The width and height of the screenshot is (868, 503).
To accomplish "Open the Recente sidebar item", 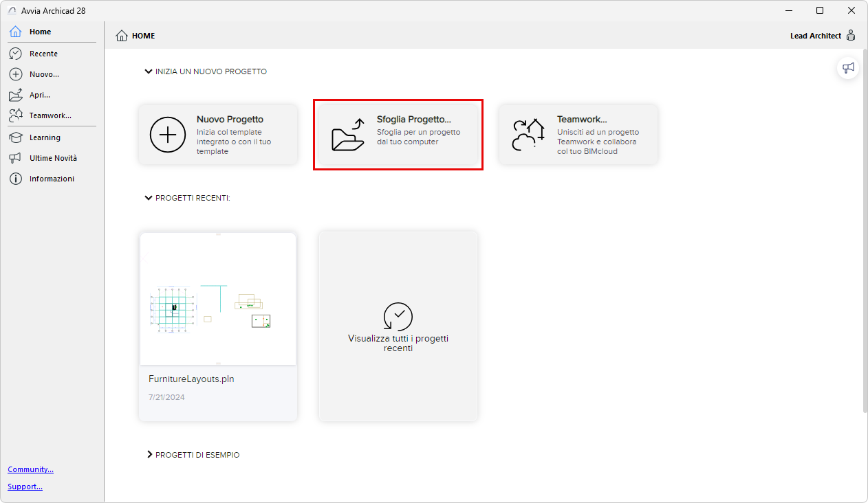I will click(x=52, y=54).
